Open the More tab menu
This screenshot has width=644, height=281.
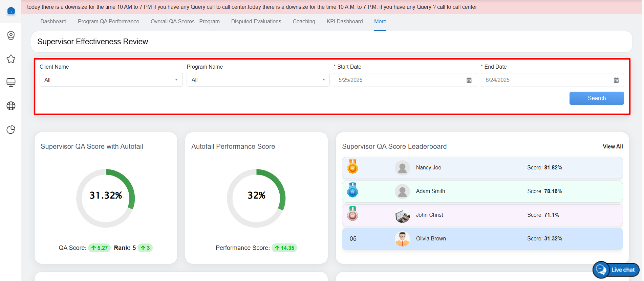pos(380,21)
